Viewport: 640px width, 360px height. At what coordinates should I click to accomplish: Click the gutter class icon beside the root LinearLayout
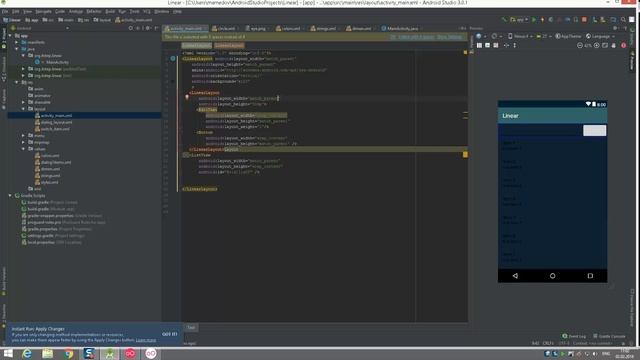(x=173, y=59)
